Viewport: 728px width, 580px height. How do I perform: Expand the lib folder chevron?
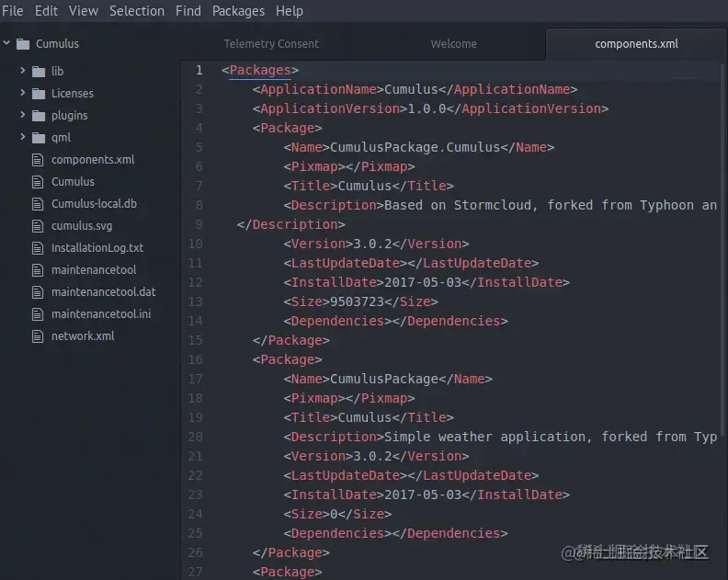coord(22,70)
